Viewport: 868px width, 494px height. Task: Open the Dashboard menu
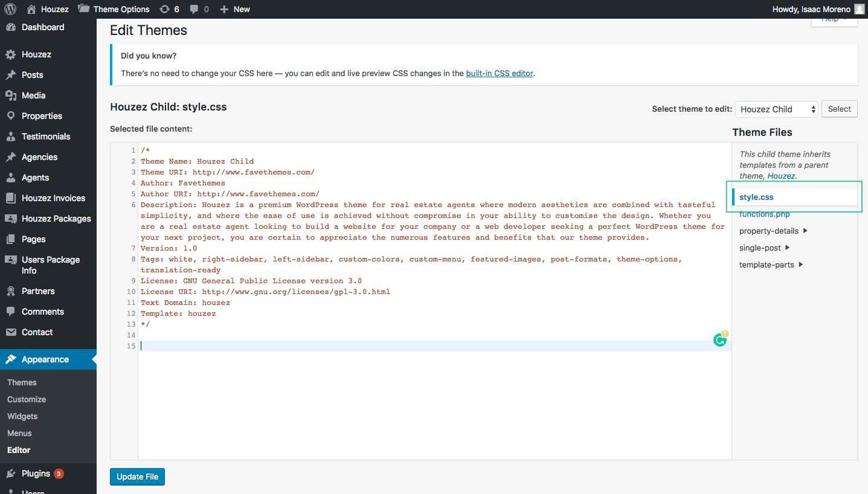pos(43,27)
